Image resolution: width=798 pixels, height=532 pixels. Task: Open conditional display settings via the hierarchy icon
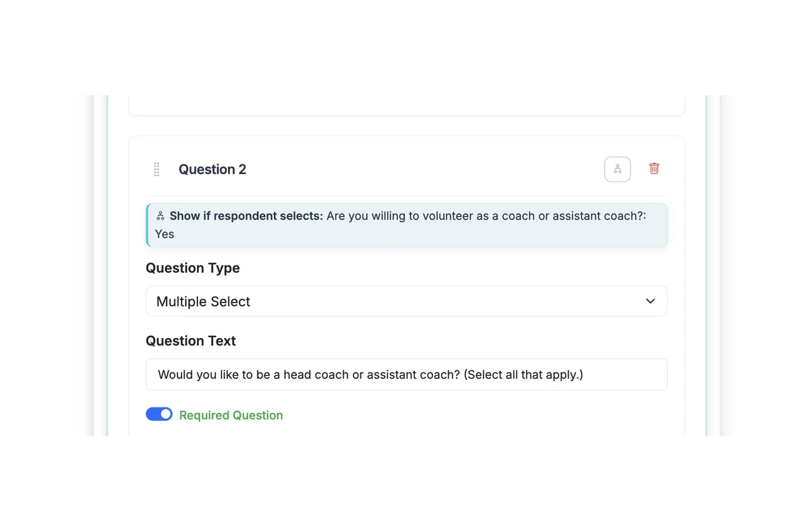617,169
